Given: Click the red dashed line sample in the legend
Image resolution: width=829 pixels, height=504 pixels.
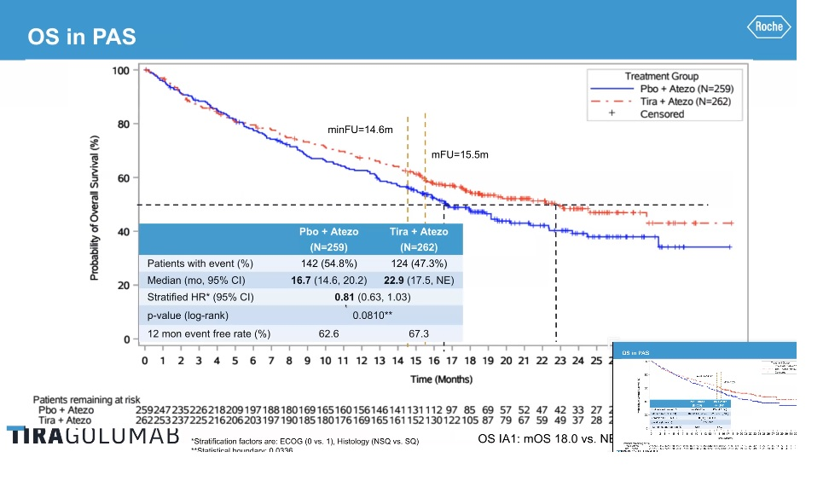Looking at the screenshot, I should (x=612, y=101).
